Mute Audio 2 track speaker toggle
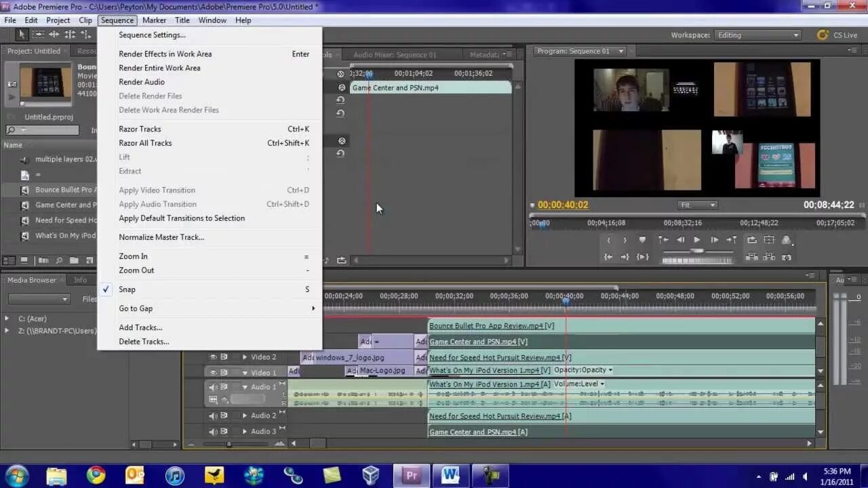Image resolution: width=868 pixels, height=488 pixels. coord(213,415)
